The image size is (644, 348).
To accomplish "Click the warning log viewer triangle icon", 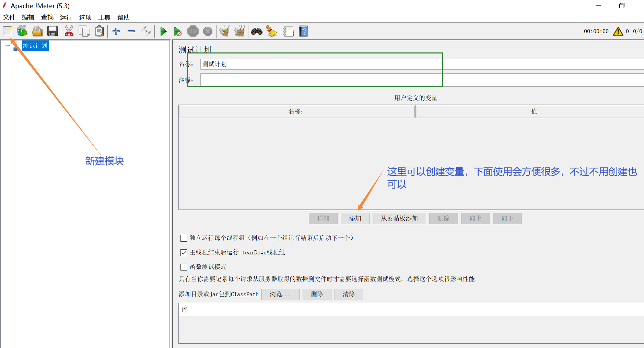I will (618, 31).
